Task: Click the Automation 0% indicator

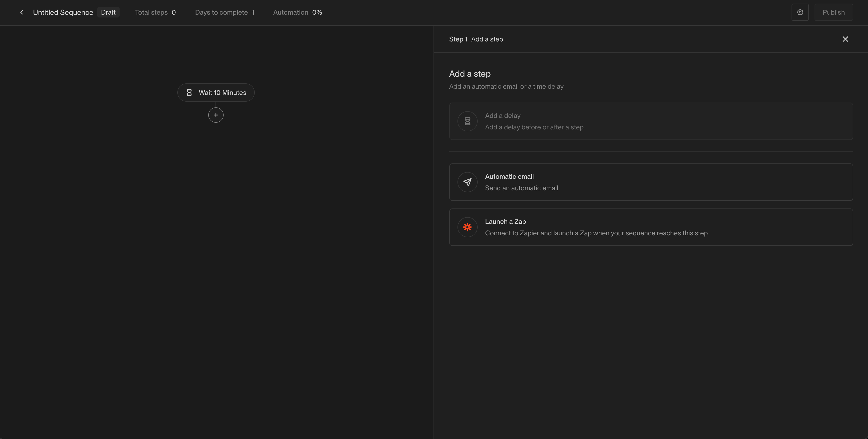Action: pos(297,12)
